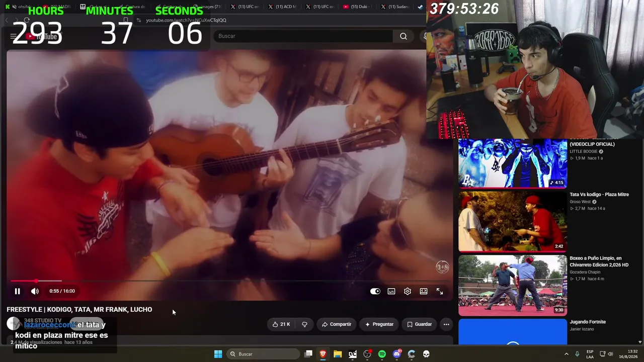Open the taskbar app with red badge
Screen dimensions: 644x362
[x=367, y=354]
